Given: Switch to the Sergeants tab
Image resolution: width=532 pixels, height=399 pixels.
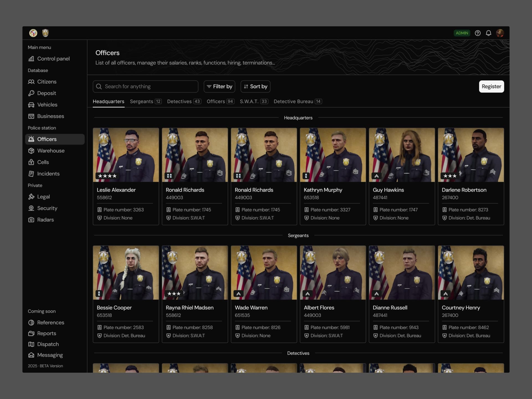Looking at the screenshot, I should (x=146, y=101).
